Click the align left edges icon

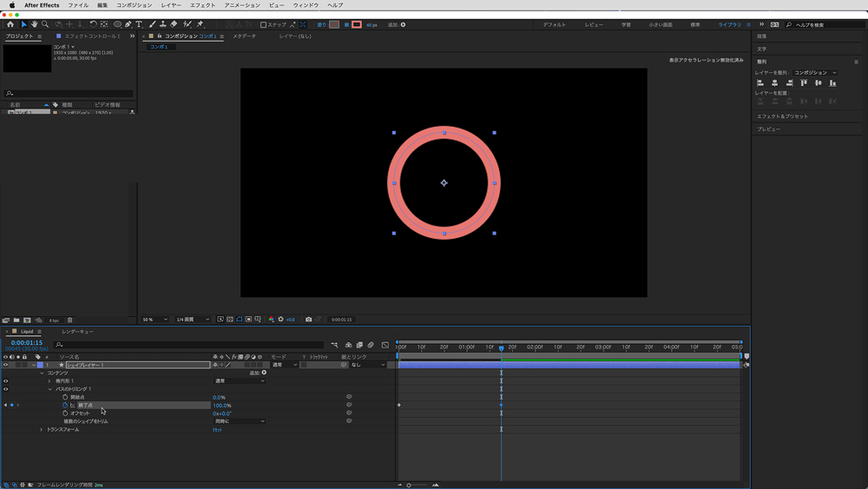(760, 83)
